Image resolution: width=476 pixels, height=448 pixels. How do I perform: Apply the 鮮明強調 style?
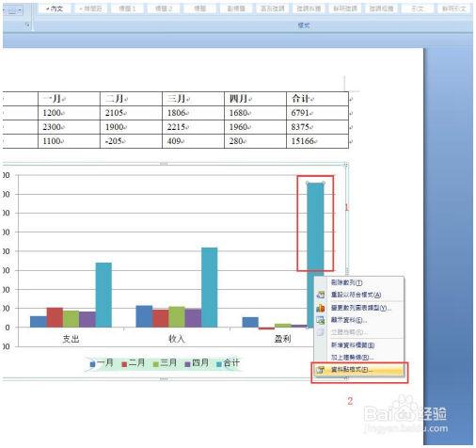tap(345, 8)
